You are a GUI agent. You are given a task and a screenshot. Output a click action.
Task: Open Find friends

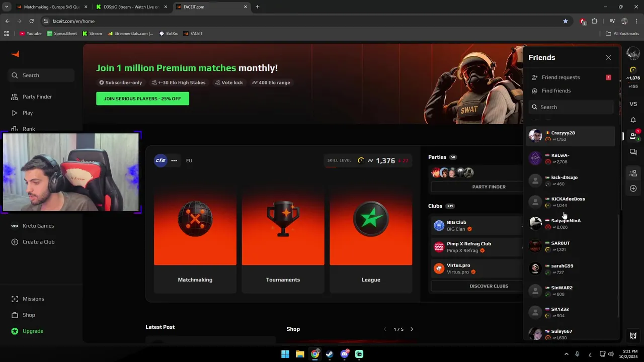pos(571,91)
